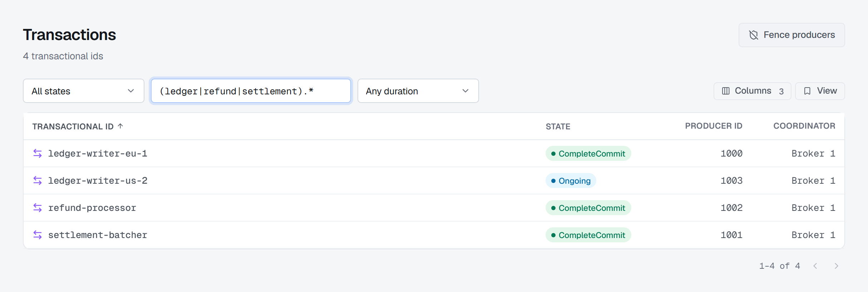
Task: Click CompleteCommit badge for refund-processor
Action: pos(588,208)
